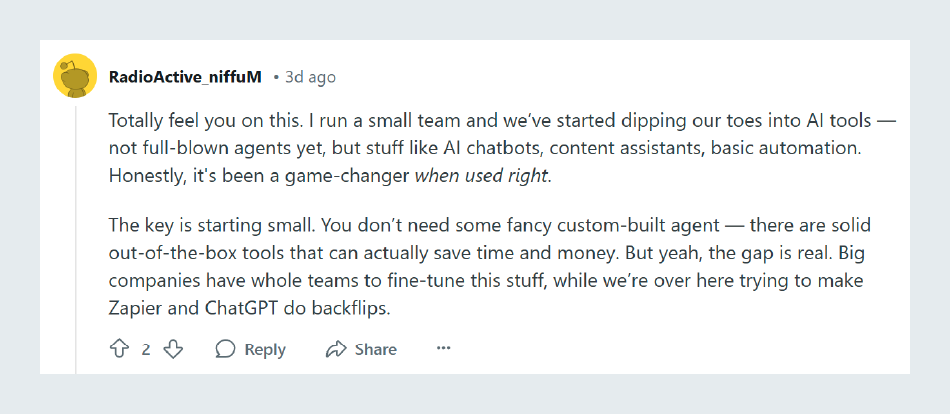
Task: Downvote the comment with the down arrow
Action: point(174,349)
